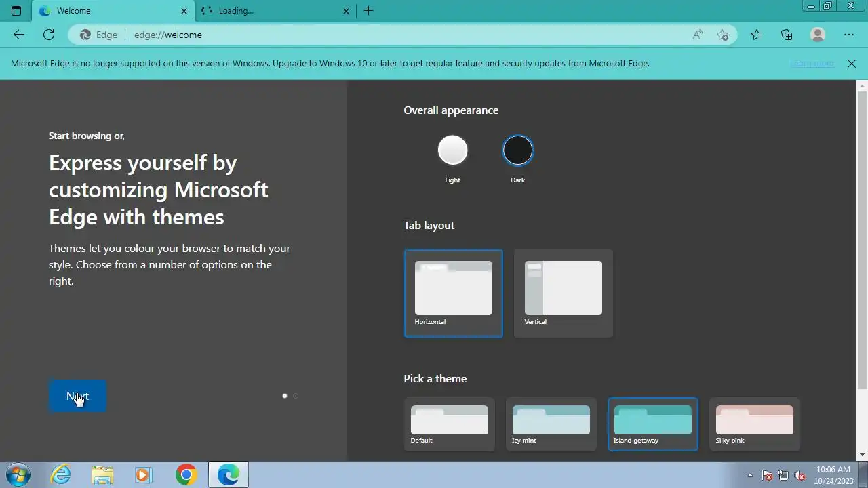Open the clock showing 10:06 AM

pyautogui.click(x=833, y=474)
